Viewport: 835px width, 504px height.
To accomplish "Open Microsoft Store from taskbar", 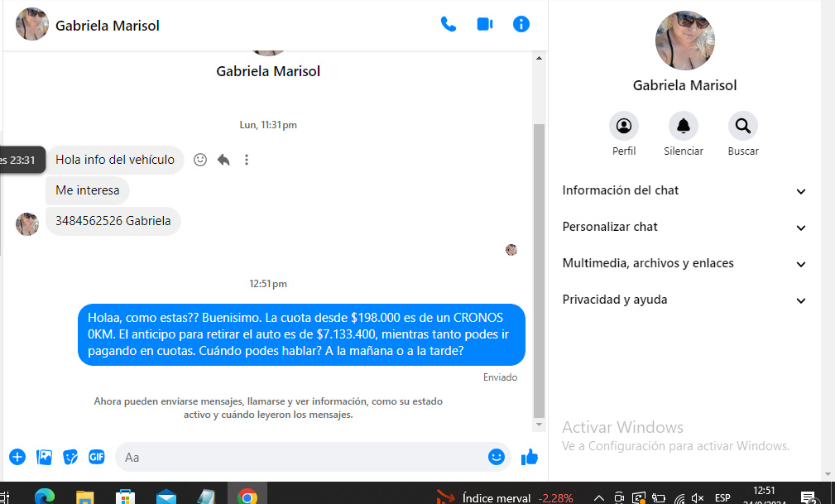I will point(126,497).
